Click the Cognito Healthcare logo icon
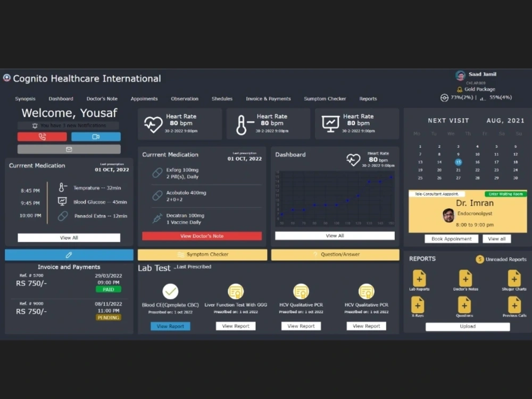 (7, 78)
